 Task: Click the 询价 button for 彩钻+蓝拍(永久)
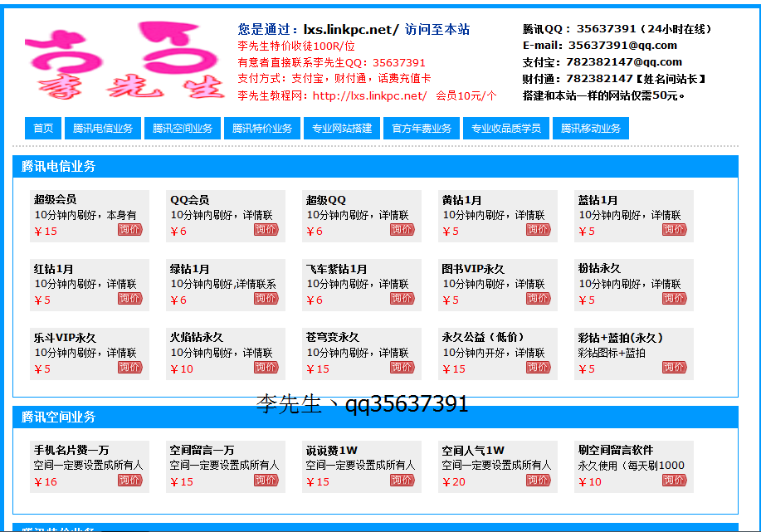(x=674, y=368)
